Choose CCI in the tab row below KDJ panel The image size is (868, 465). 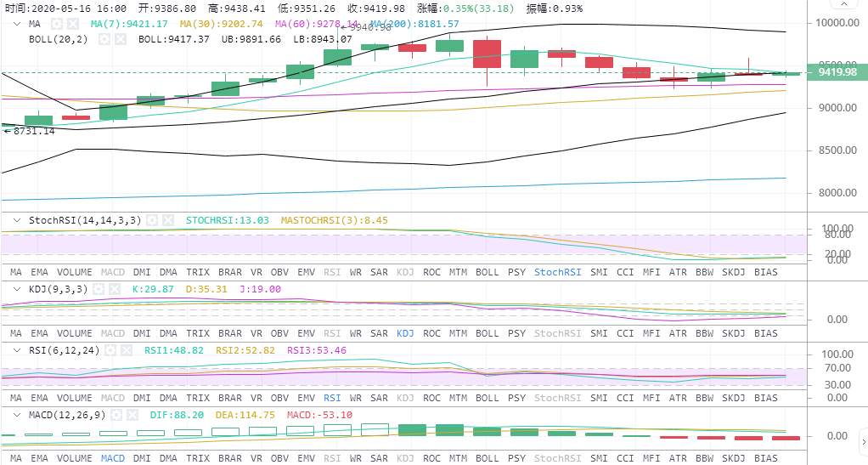point(625,333)
